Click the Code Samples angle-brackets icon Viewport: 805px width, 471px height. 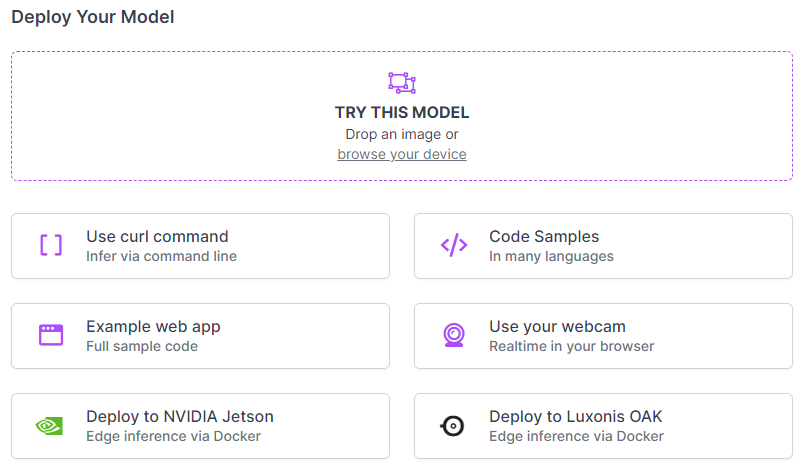[x=453, y=245]
